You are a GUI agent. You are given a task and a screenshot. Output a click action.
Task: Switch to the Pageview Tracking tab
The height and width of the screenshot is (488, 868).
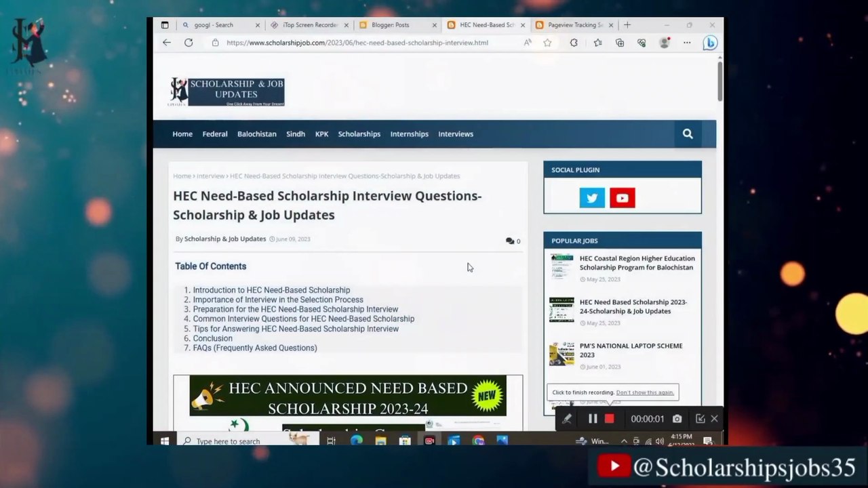(574, 25)
